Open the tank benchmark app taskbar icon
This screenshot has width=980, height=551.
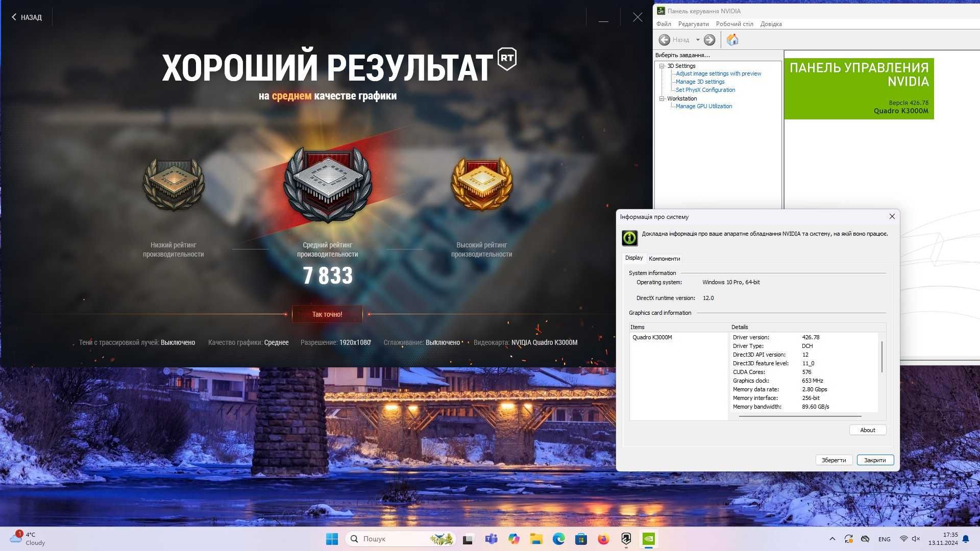(x=626, y=539)
